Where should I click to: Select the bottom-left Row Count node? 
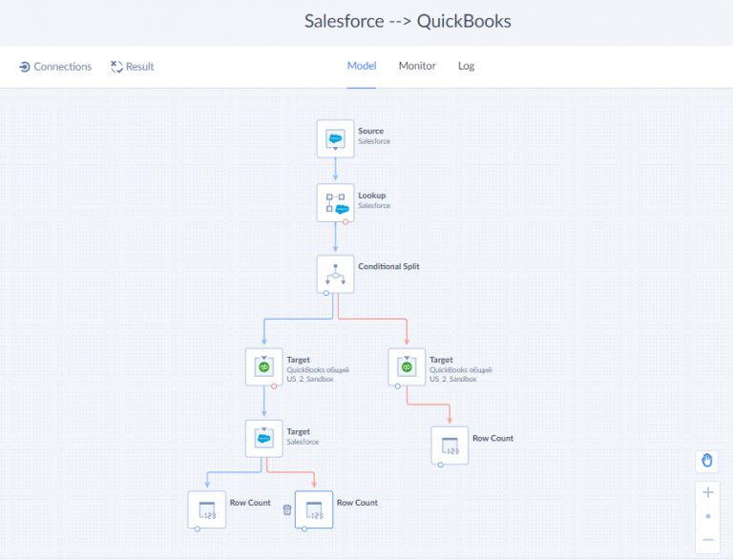coord(206,509)
